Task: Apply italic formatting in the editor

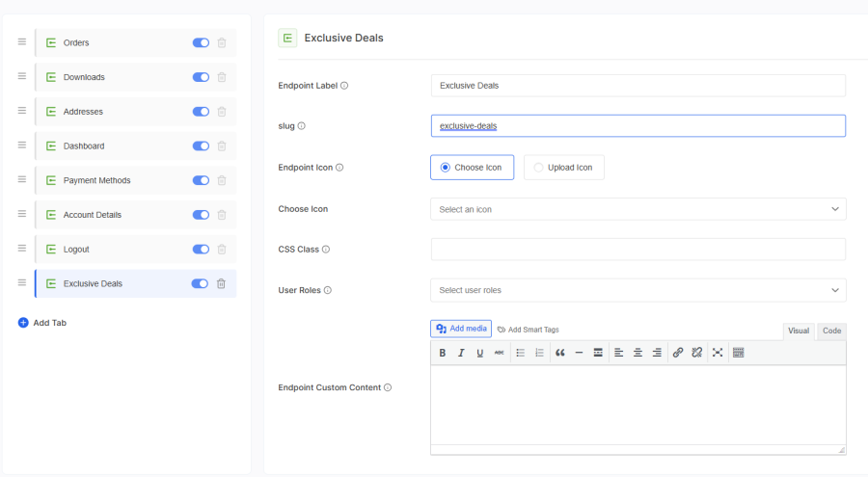Action: [x=461, y=353]
